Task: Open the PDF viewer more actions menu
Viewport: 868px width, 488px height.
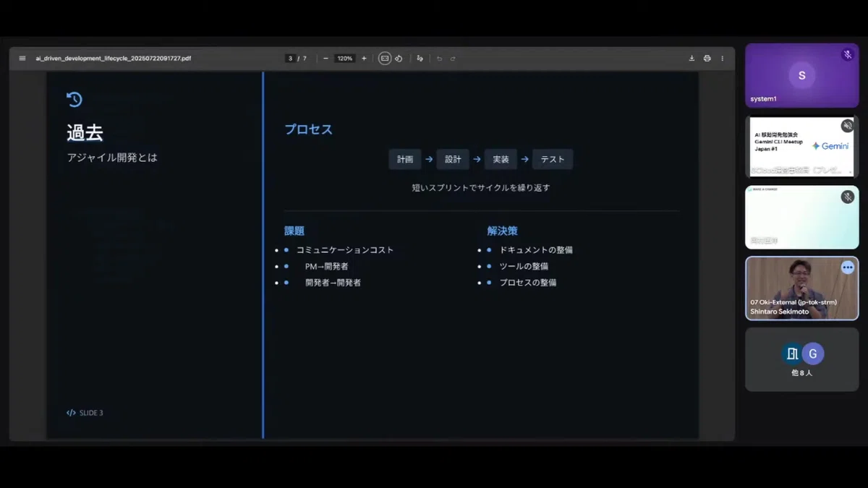Action: click(722, 59)
